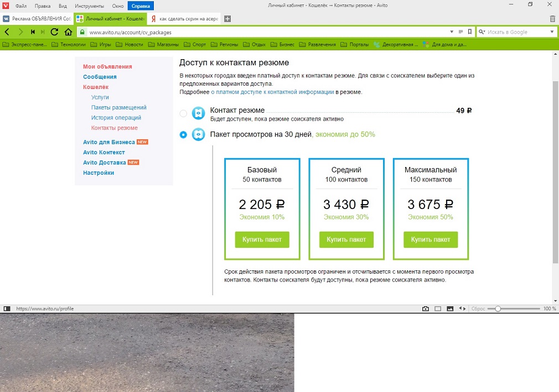
Task: Bookmark this page via address bar icon
Action: tap(469, 32)
